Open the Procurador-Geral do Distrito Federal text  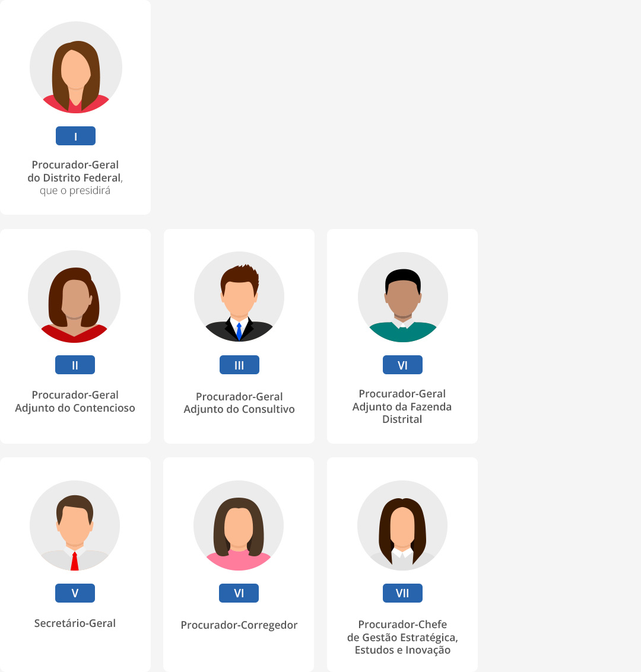[75, 171]
